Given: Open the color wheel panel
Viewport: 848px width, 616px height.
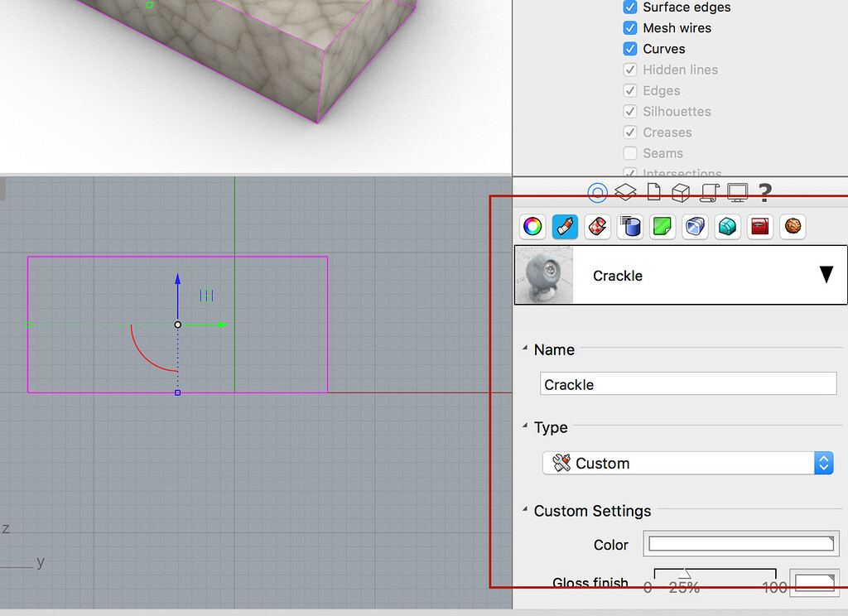Looking at the screenshot, I should click(532, 226).
